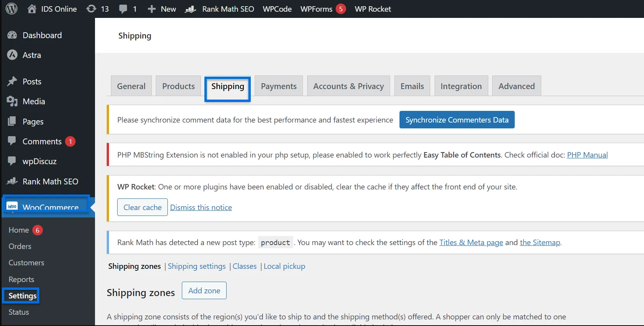This screenshot has width=644, height=326.
Task: Open the Payments tab
Action: [x=279, y=86]
